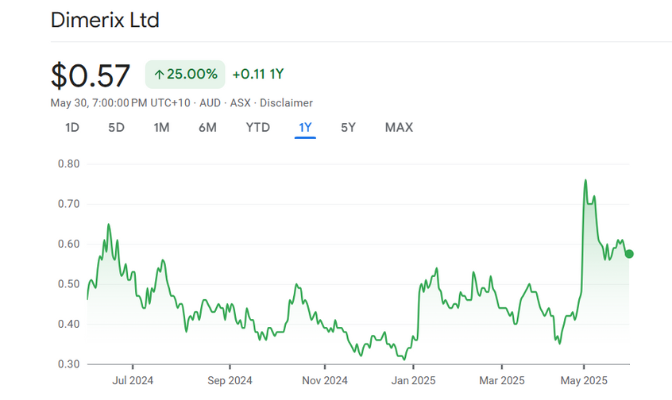
Task: Switch to the 5Y chart range
Action: [x=348, y=127]
